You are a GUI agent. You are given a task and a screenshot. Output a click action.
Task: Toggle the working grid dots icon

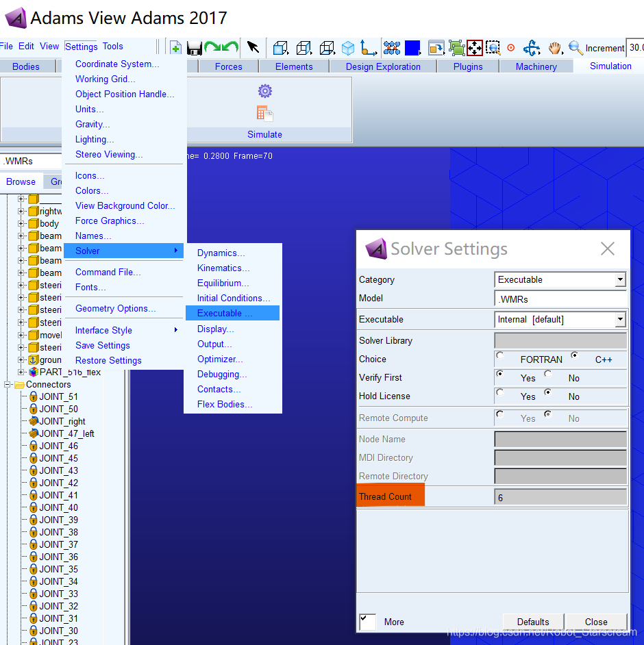pyautogui.click(x=392, y=48)
